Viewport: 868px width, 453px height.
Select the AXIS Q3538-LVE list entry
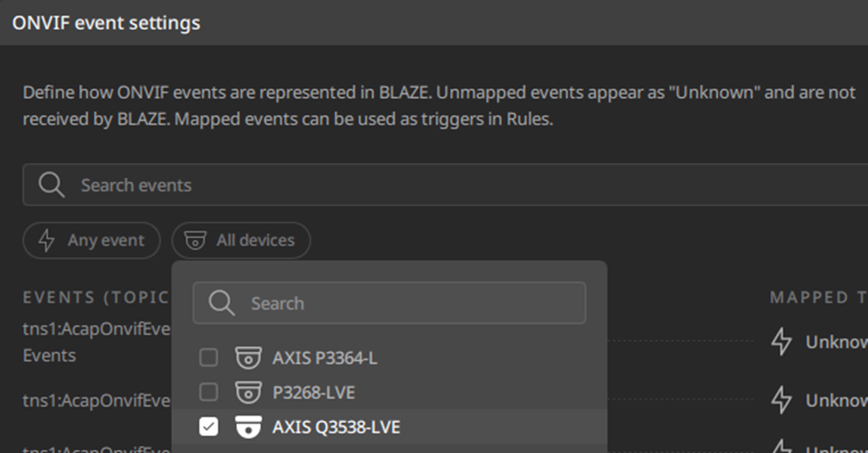point(389,427)
